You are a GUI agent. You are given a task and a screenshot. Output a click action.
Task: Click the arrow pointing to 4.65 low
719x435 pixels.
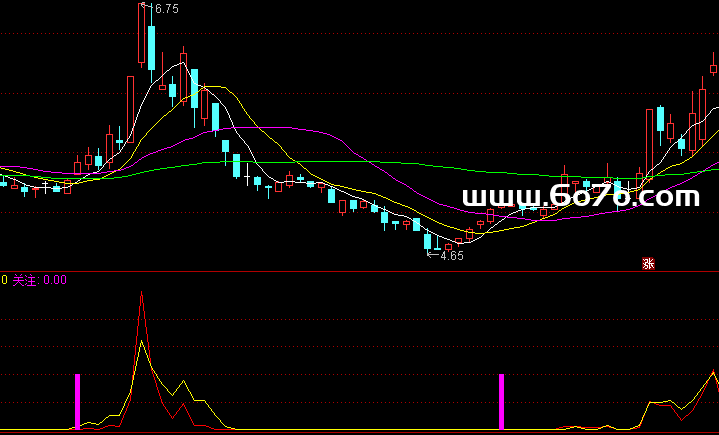(x=432, y=254)
